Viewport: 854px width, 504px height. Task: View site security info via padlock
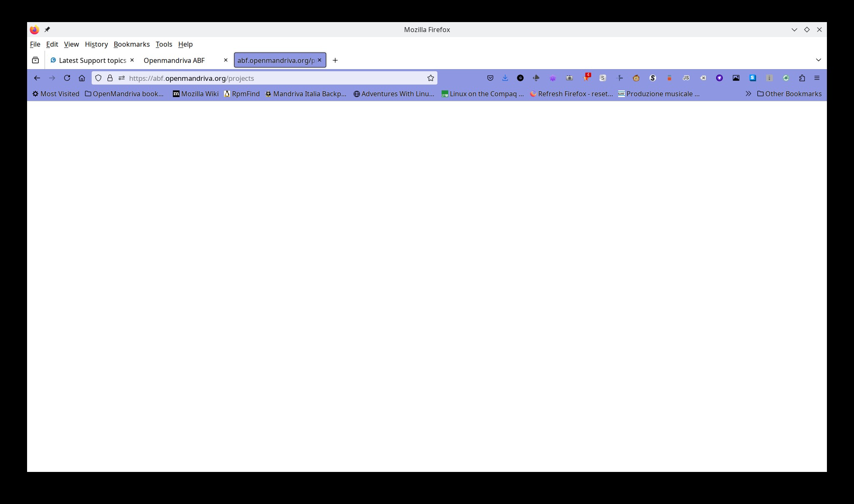110,78
